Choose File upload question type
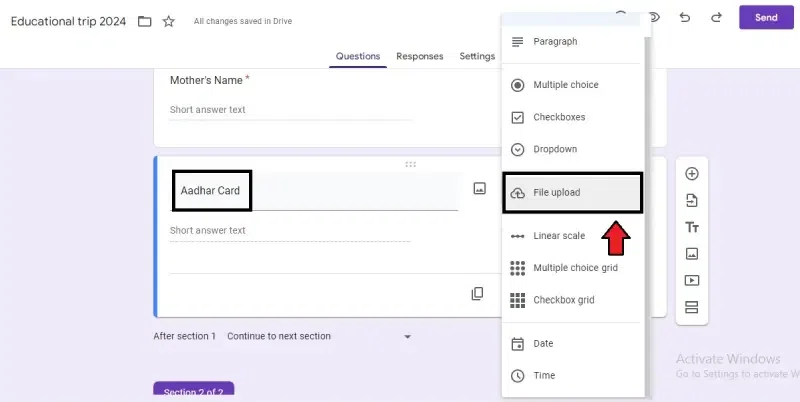This screenshot has height=402, width=800. tap(572, 192)
